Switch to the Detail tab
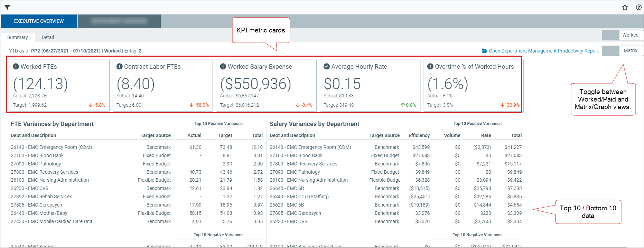 pos(48,37)
